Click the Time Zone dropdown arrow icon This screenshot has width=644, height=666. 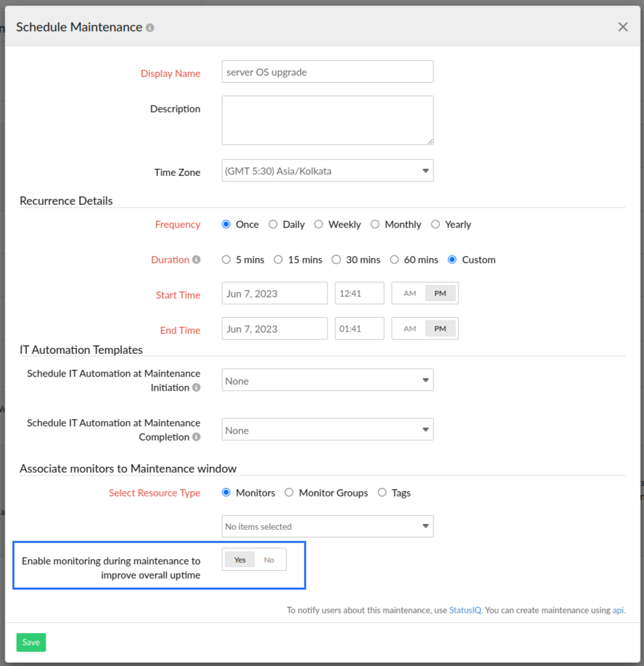coord(425,170)
